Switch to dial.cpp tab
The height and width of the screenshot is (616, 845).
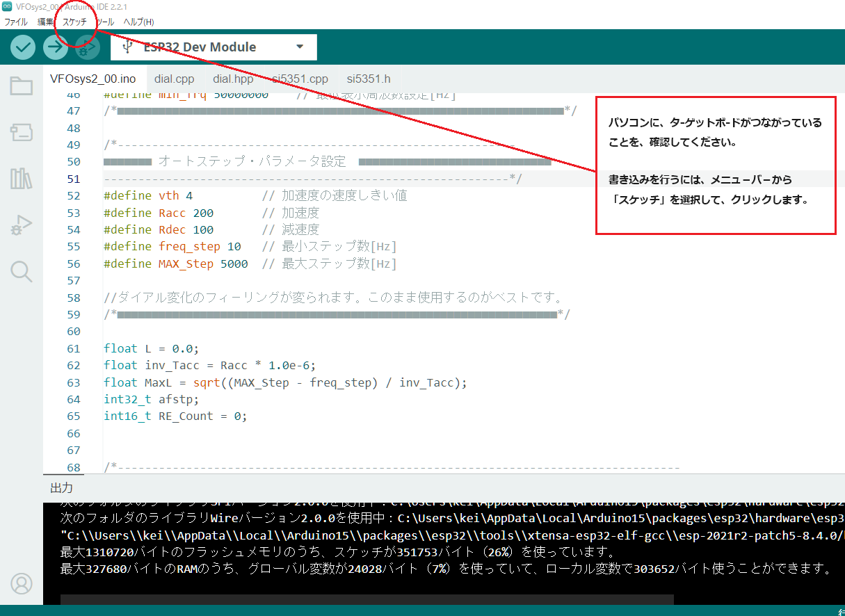coord(175,79)
